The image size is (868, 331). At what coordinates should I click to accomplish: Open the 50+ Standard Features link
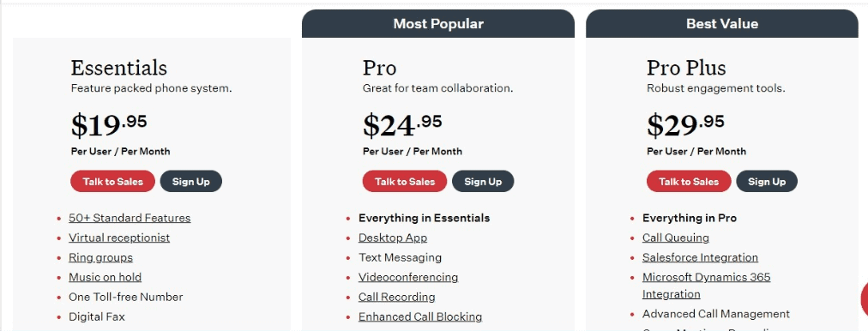click(130, 218)
